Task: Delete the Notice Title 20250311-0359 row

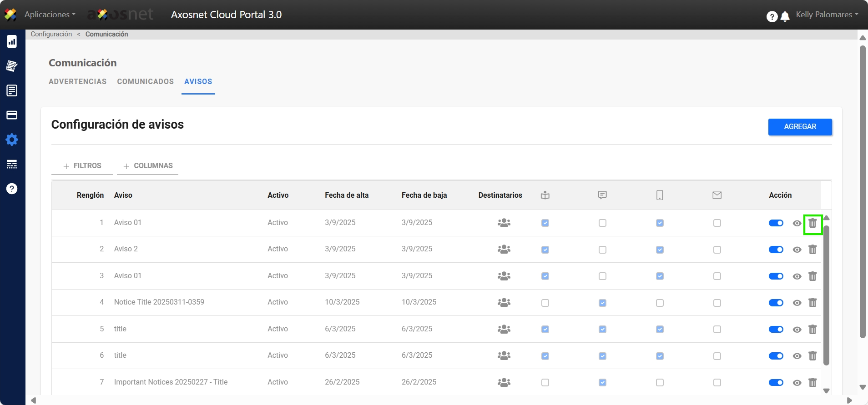Action: 812,303
